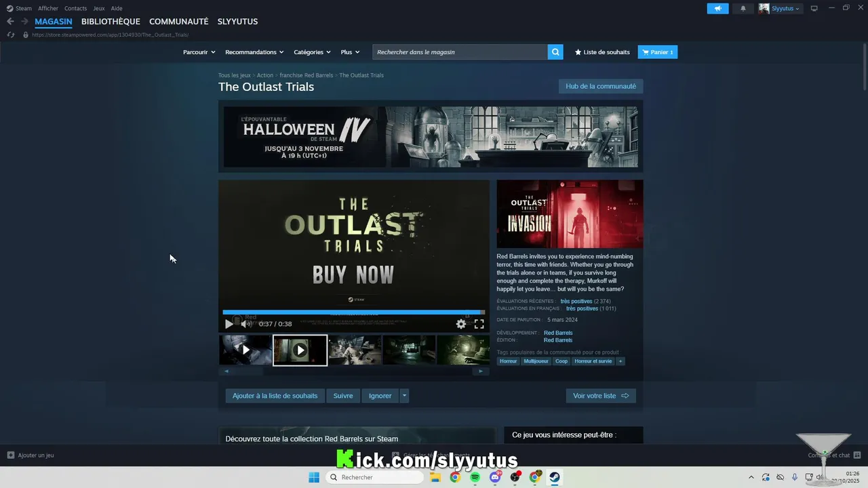Viewport: 868px width, 488px height.
Task: Open the announcements megaphone button
Action: (x=717, y=9)
